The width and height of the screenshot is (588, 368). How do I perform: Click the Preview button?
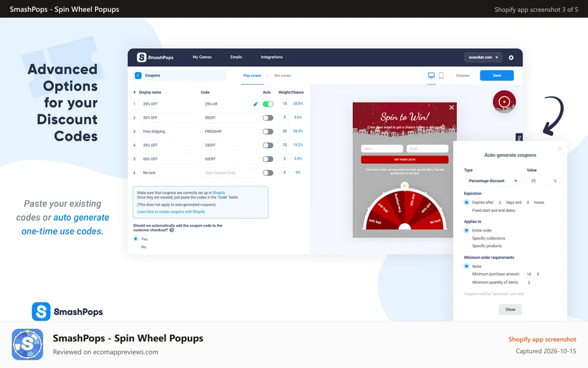click(463, 76)
